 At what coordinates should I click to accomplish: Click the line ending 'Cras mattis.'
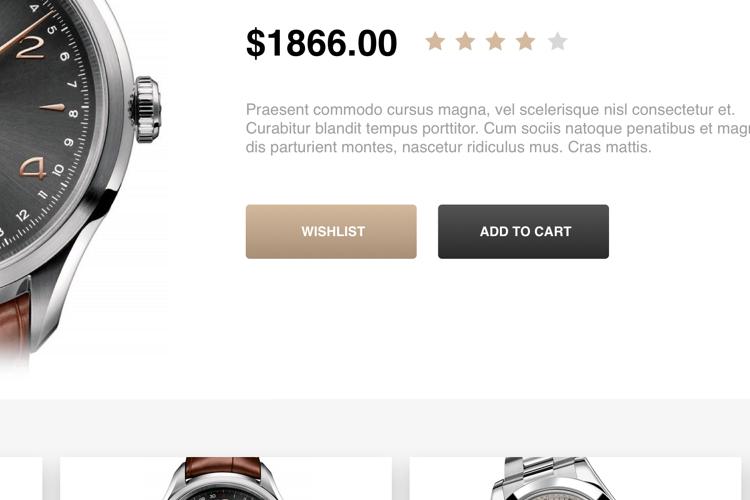(x=449, y=147)
